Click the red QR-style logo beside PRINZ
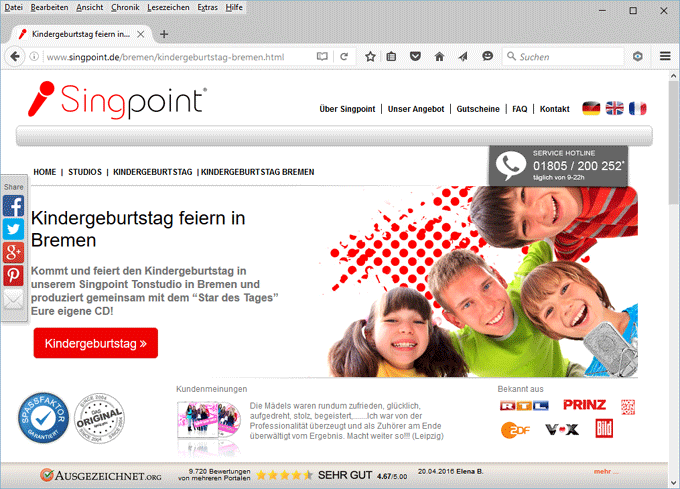The image size is (680, 489). point(628,407)
